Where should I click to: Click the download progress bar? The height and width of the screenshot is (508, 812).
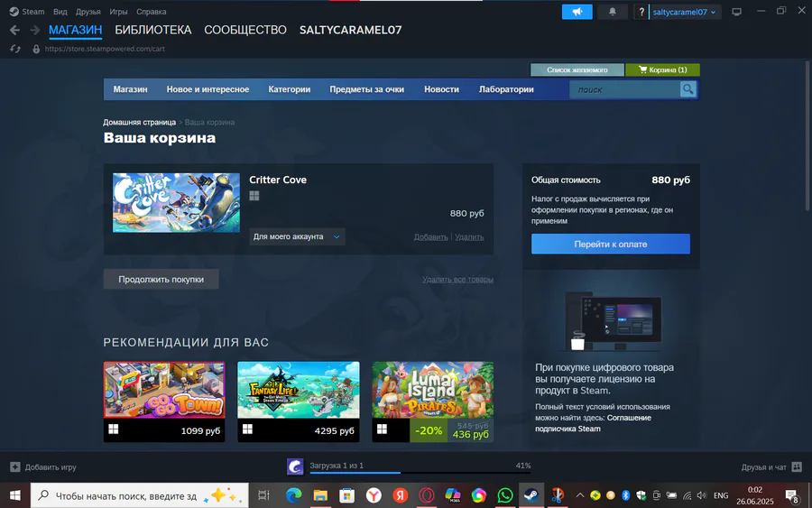420,472
